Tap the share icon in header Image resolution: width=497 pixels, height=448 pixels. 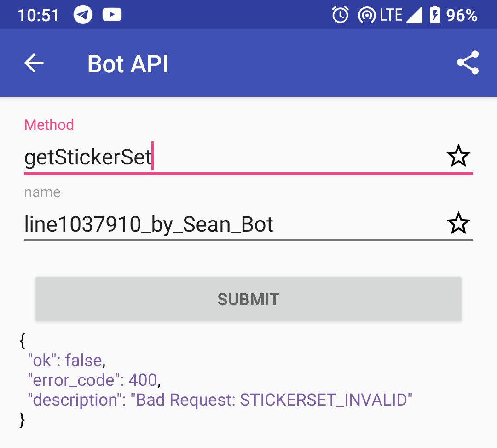click(468, 63)
